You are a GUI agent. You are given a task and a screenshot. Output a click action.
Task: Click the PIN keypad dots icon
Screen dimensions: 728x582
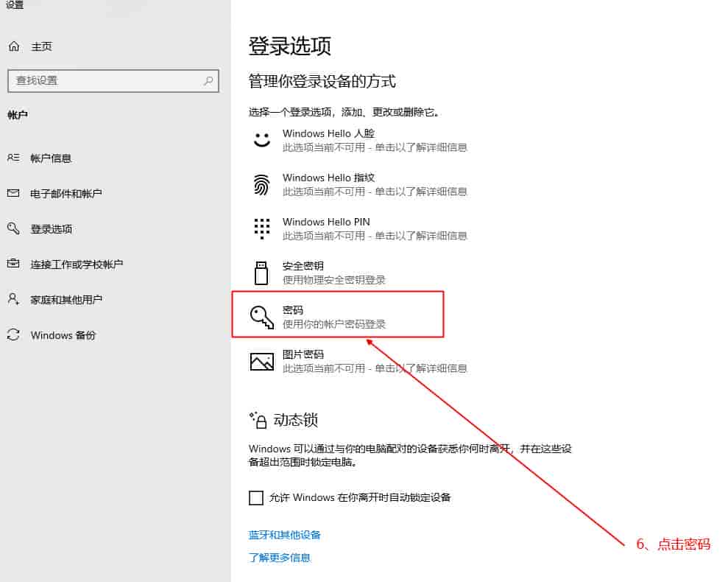(x=262, y=228)
